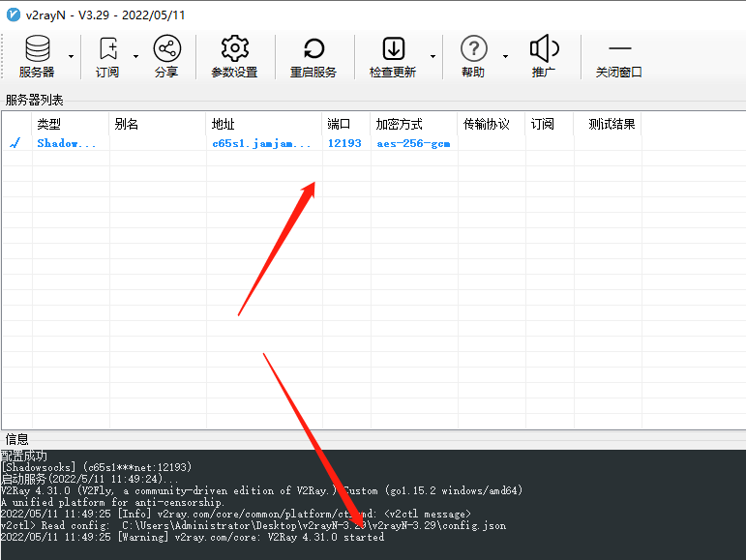Click the 加密方式 column header
This screenshot has width=746, height=560.
400,124
